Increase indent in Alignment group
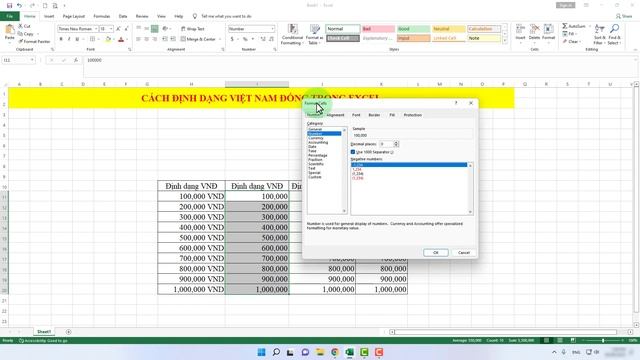640x360 pixels. [173, 39]
